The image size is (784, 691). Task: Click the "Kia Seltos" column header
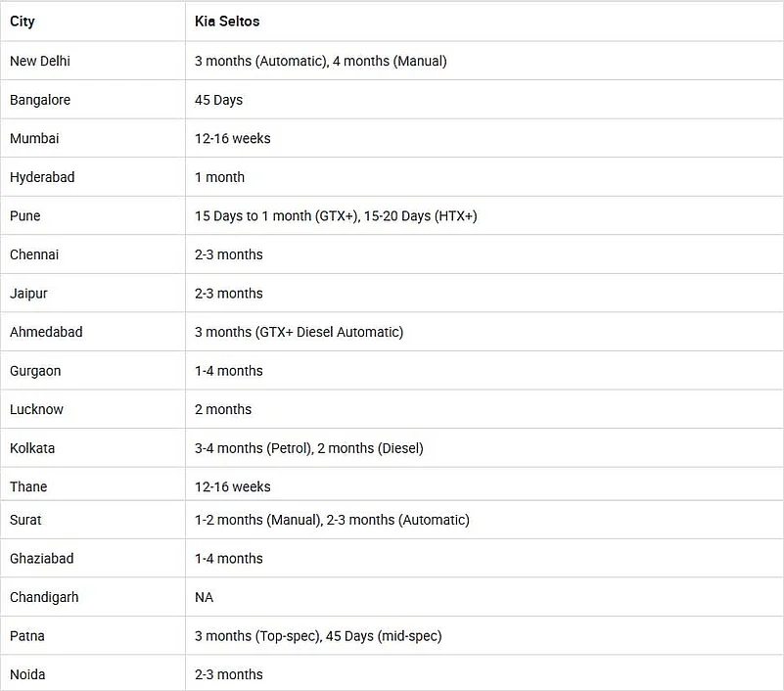pyautogui.click(x=227, y=21)
